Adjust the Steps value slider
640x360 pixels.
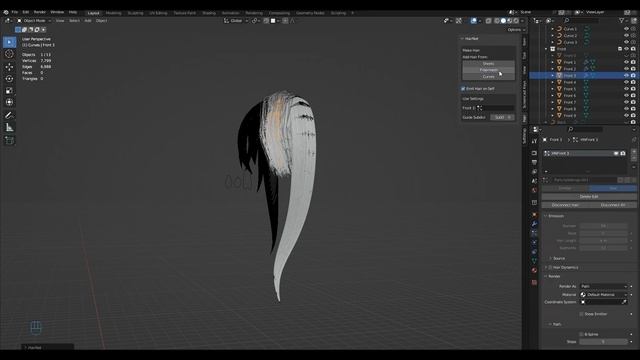pos(603,342)
